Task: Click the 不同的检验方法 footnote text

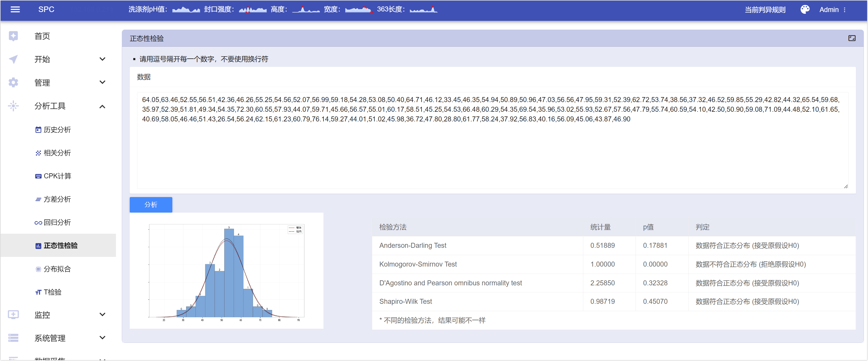Action: pos(432,321)
